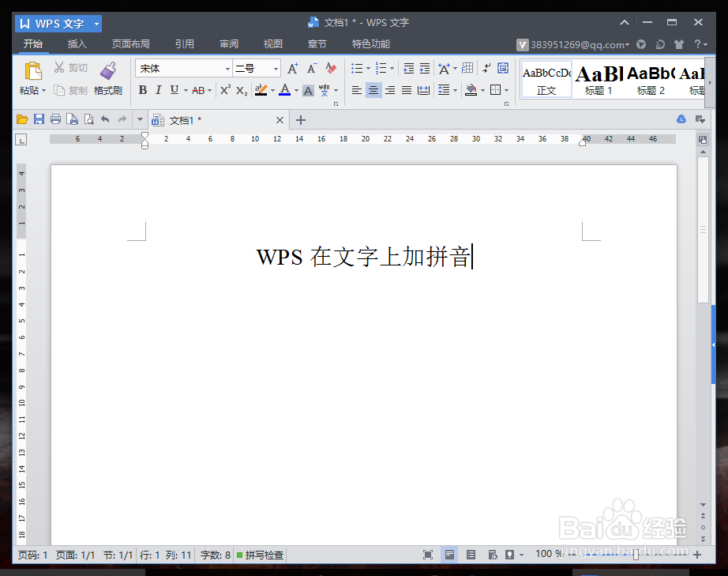Open the 特色功能 tab
The image size is (728, 576).
371,43
